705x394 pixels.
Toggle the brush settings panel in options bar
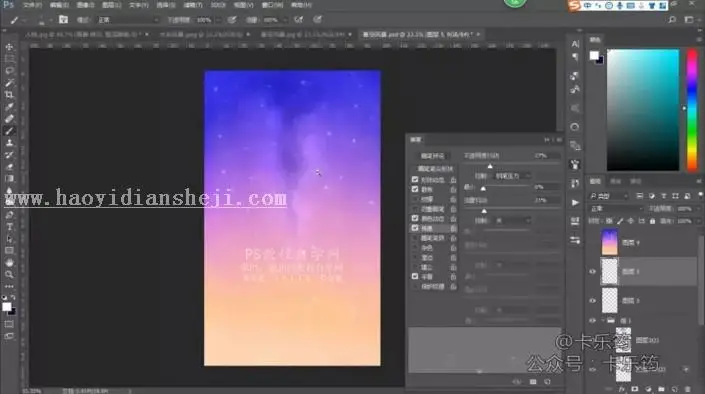[x=63, y=20]
